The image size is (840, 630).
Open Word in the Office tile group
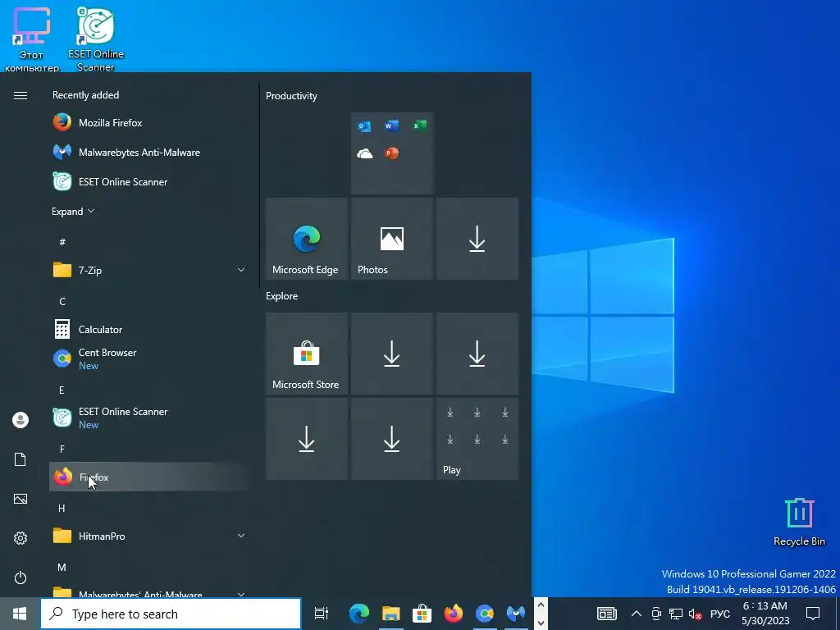(x=391, y=126)
